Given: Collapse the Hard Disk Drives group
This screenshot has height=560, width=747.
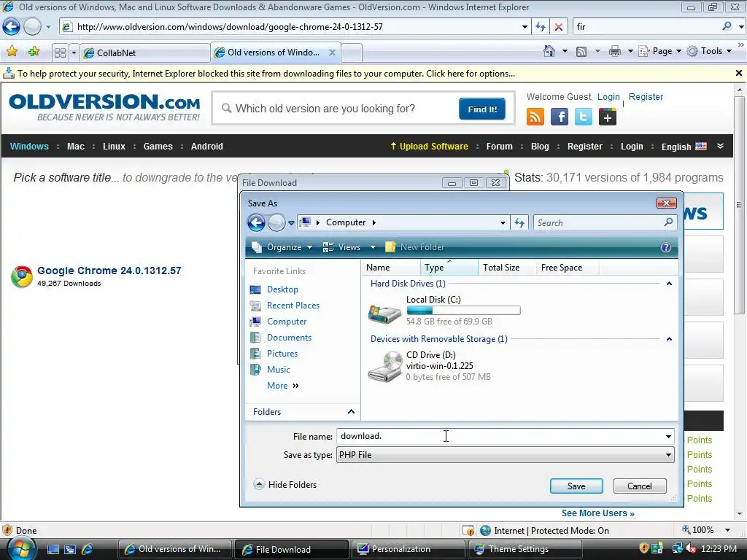Looking at the screenshot, I should coord(669,284).
